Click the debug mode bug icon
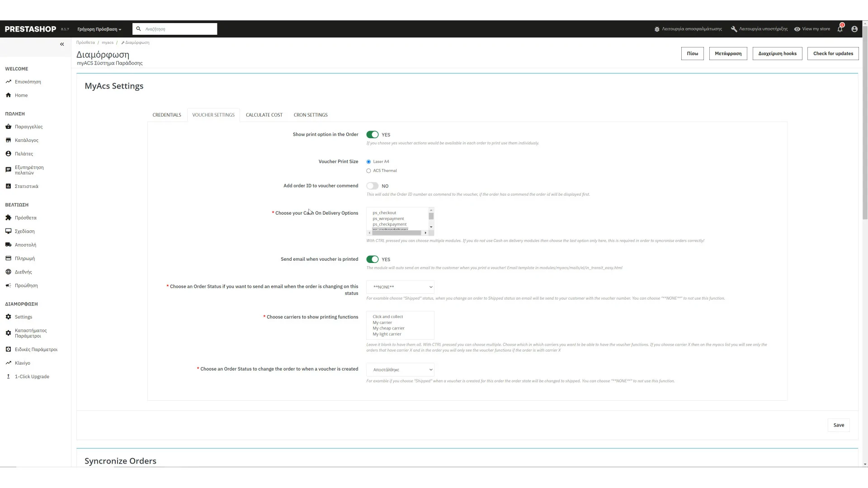The image size is (868, 488). 657,29
